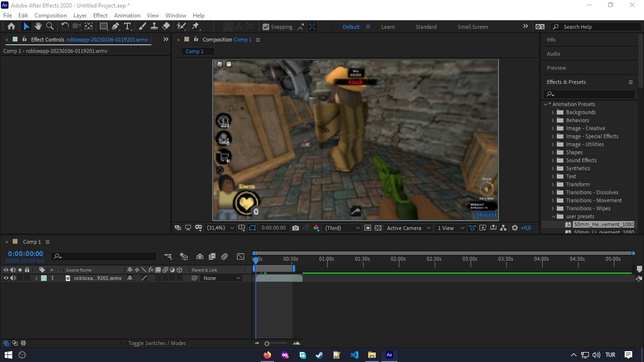Viewport: 644px width, 362px height.
Task: Switch to the Learn workspace
Action: click(388, 27)
